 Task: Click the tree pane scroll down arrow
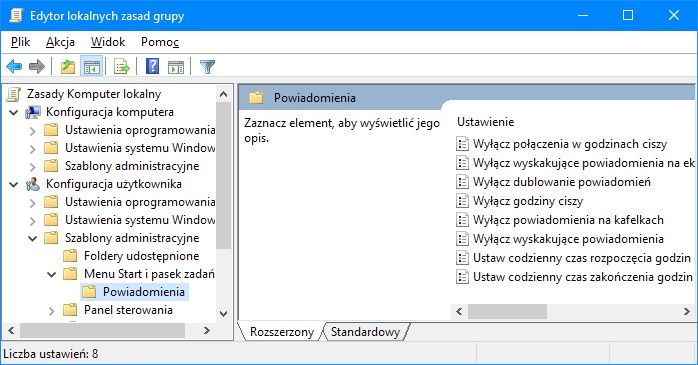click(223, 313)
